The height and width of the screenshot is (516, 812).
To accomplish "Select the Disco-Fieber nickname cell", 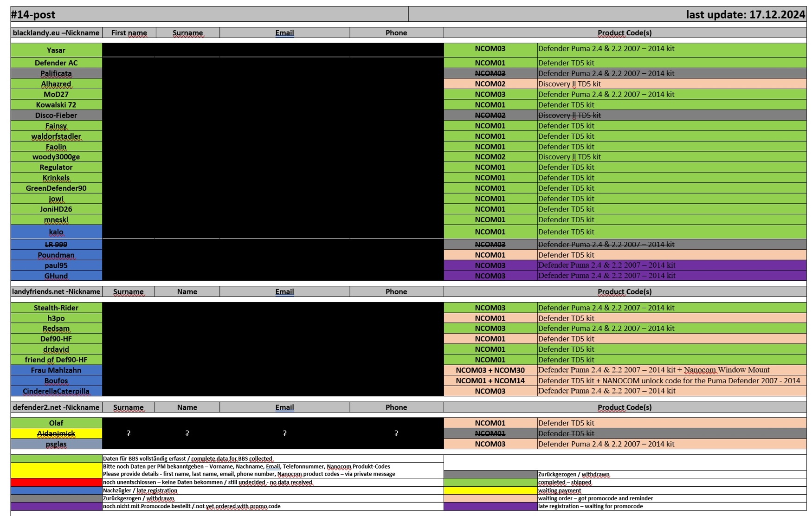I will (x=56, y=115).
